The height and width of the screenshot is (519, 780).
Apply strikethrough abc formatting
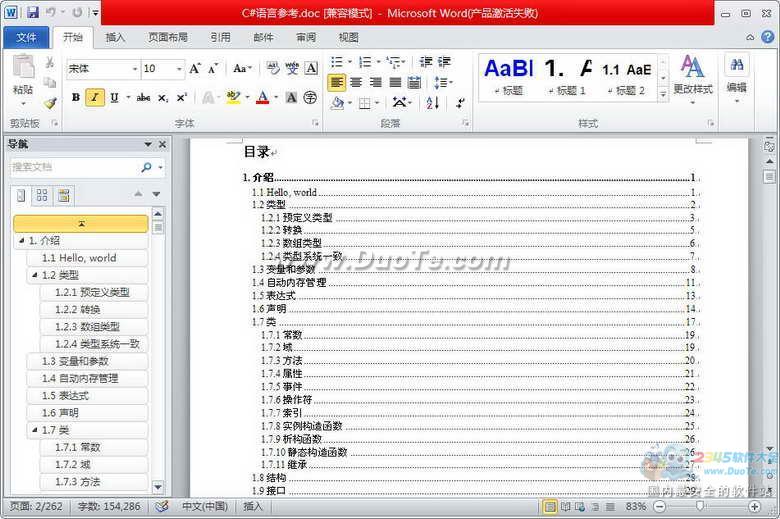pos(143,98)
